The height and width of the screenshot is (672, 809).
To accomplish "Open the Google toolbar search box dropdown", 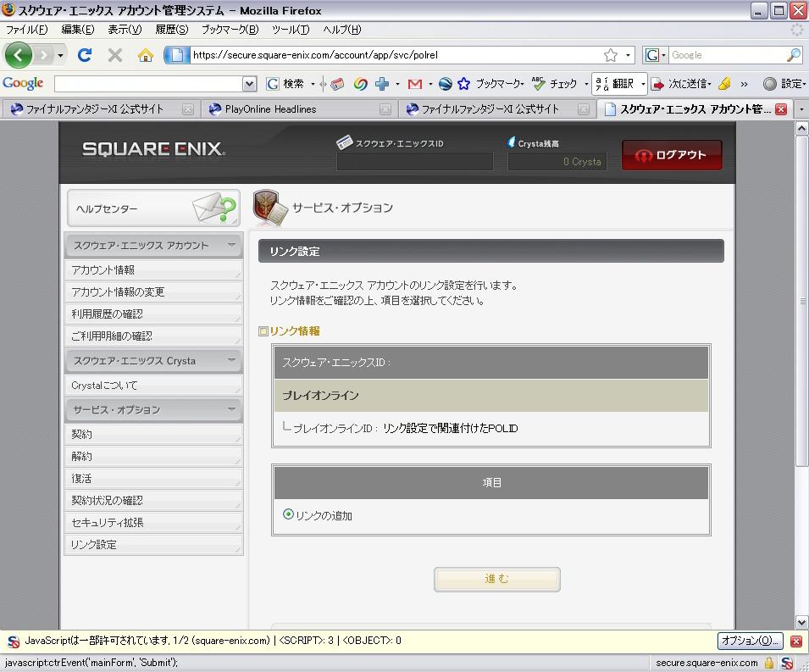I will (250, 84).
